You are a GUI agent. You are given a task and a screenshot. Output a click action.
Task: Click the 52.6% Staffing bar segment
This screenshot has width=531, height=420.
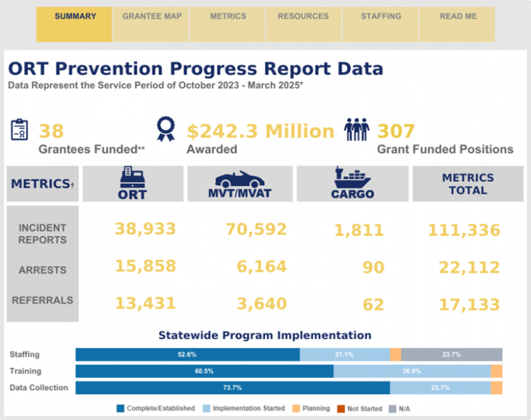[x=187, y=354]
